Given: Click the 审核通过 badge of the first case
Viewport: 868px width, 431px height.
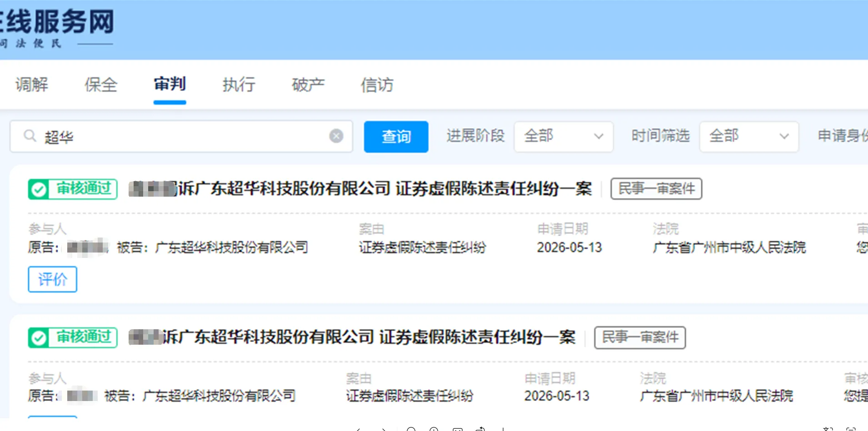Looking at the screenshot, I should click(x=73, y=189).
